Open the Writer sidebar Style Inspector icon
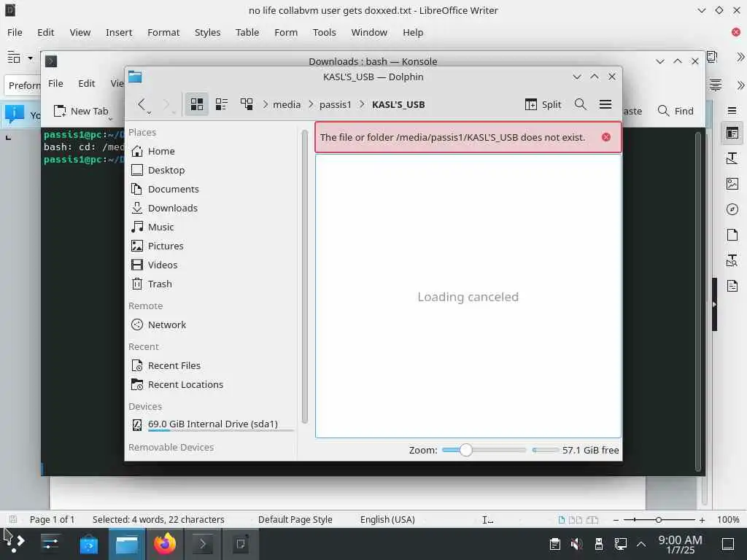This screenshot has width=747, height=560. tap(732, 260)
